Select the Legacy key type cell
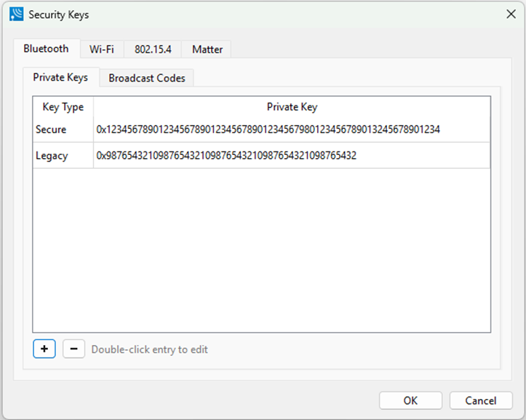The height and width of the screenshot is (420, 526). (x=63, y=156)
